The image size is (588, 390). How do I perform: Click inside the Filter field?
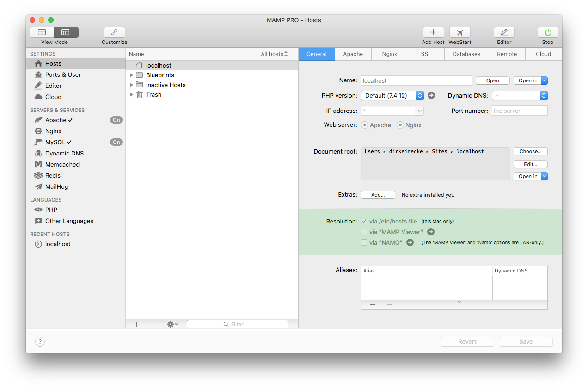[x=237, y=324]
